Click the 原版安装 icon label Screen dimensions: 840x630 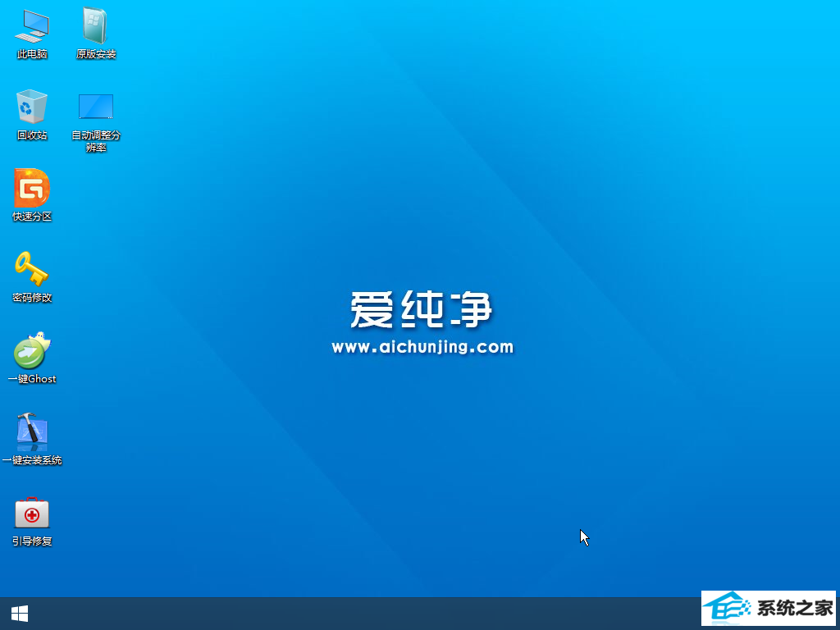coord(96,54)
